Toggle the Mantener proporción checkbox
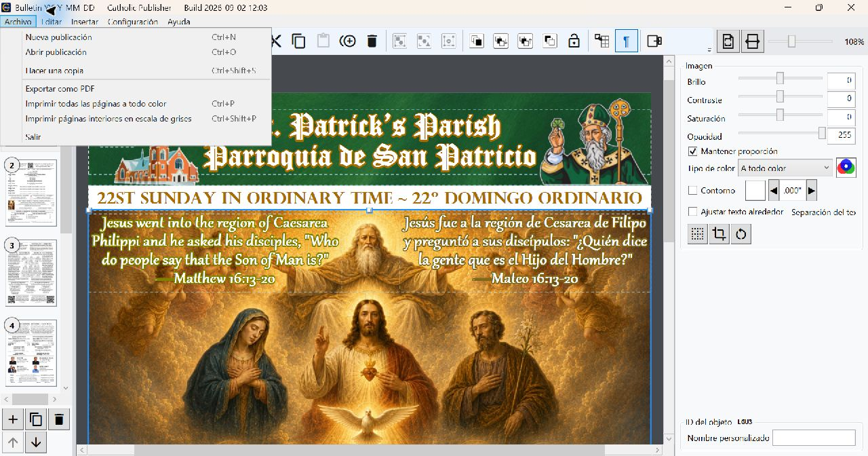This screenshot has width=868, height=456. 692,151
